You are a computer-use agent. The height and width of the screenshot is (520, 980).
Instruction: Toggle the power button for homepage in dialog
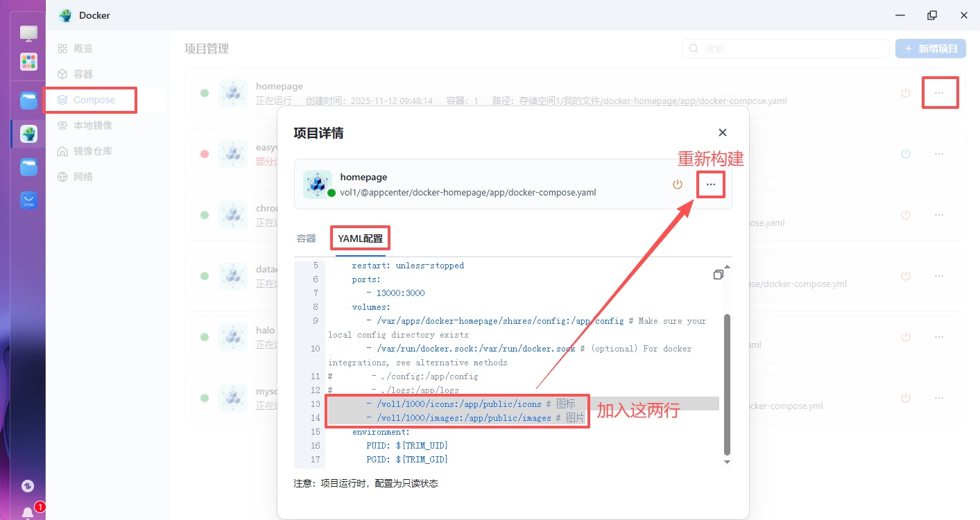point(678,184)
